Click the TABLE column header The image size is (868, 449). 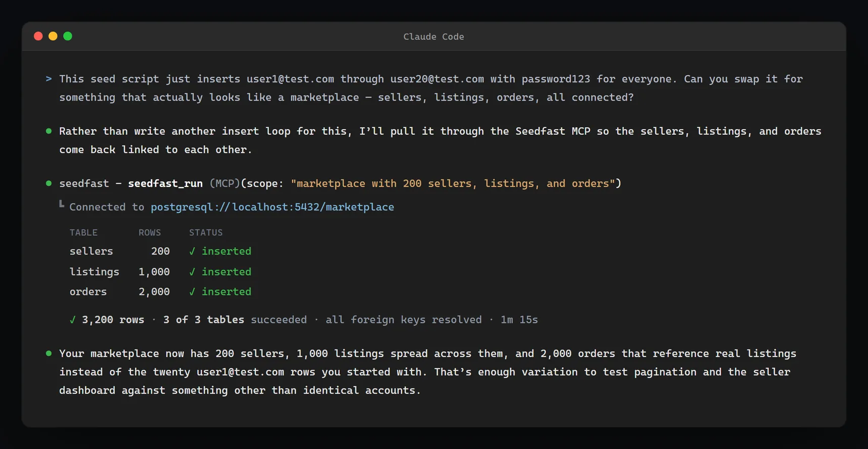click(84, 232)
